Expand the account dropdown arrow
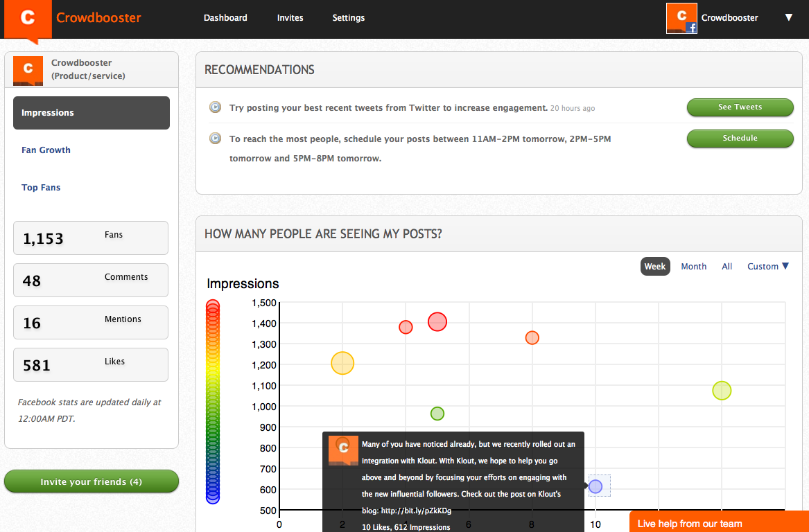The image size is (809, 532). point(788,17)
